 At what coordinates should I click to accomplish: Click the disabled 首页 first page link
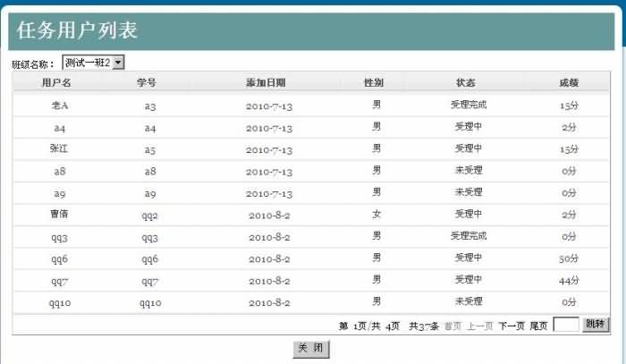click(453, 326)
